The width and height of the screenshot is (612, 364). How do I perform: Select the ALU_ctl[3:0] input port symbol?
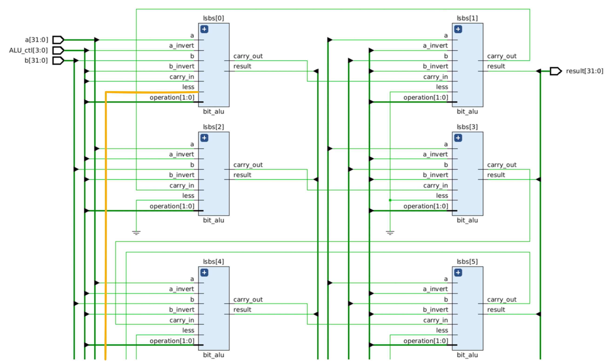(x=58, y=50)
